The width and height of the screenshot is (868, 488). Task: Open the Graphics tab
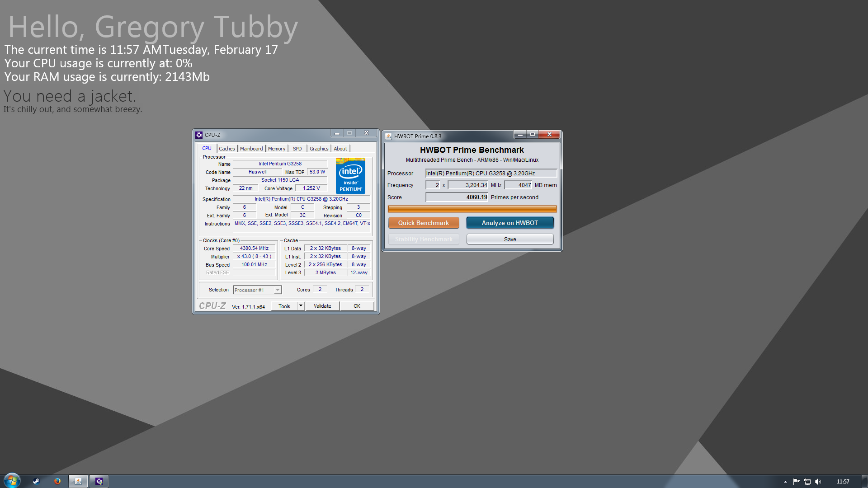(x=319, y=149)
